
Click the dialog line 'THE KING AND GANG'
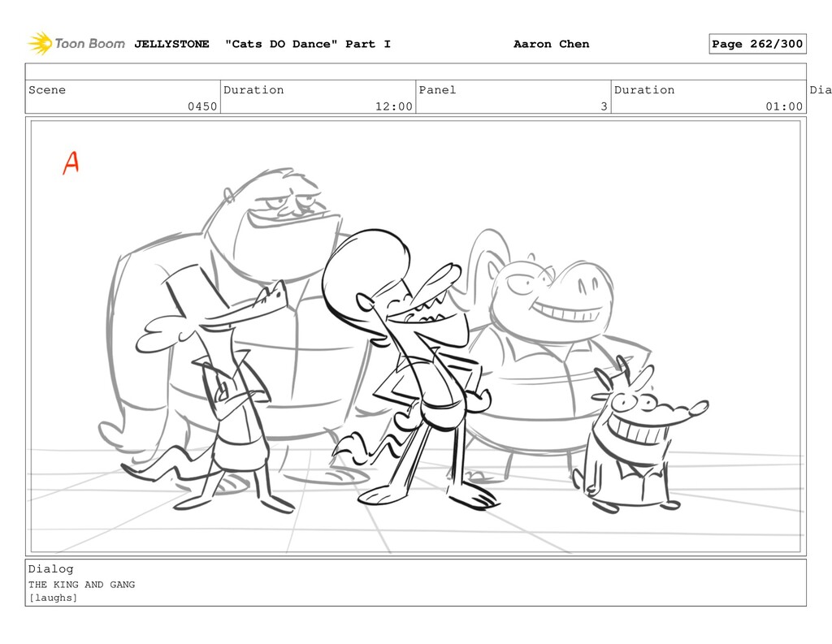tap(82, 584)
